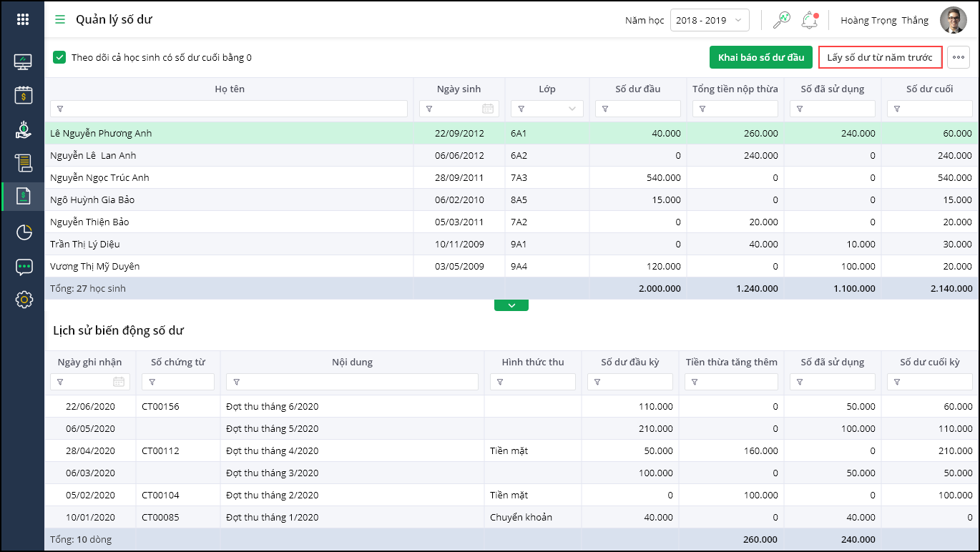Open the money collection hand icon

pos(23,129)
